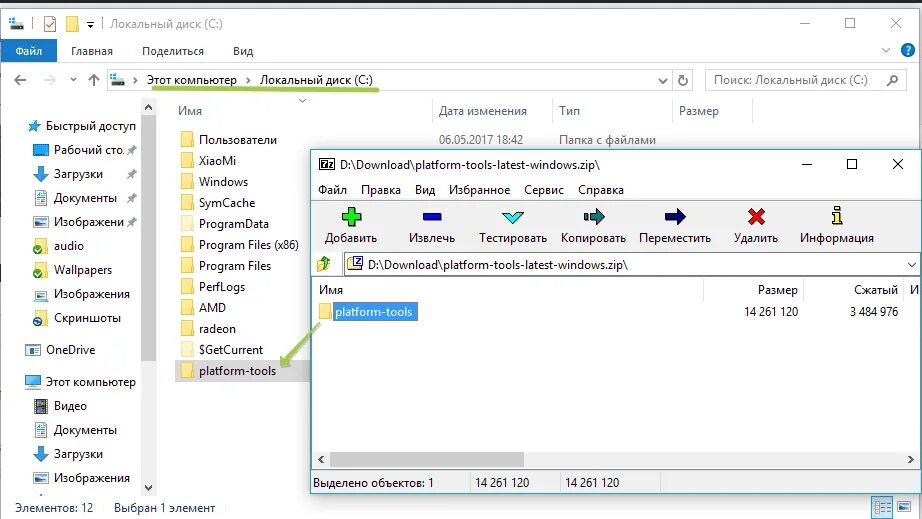The height and width of the screenshot is (519, 922).
Task: Click the 7-Zip Добавить (Add) icon
Action: tap(351, 217)
